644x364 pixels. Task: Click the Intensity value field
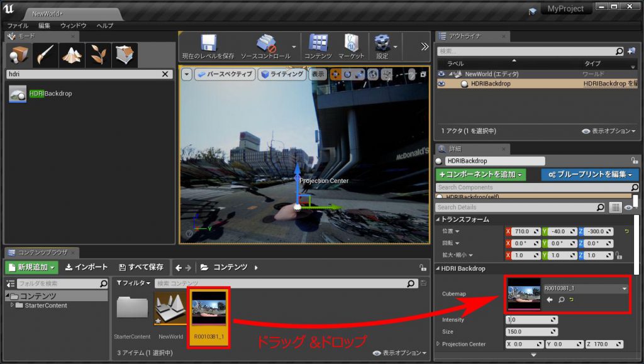click(x=531, y=320)
